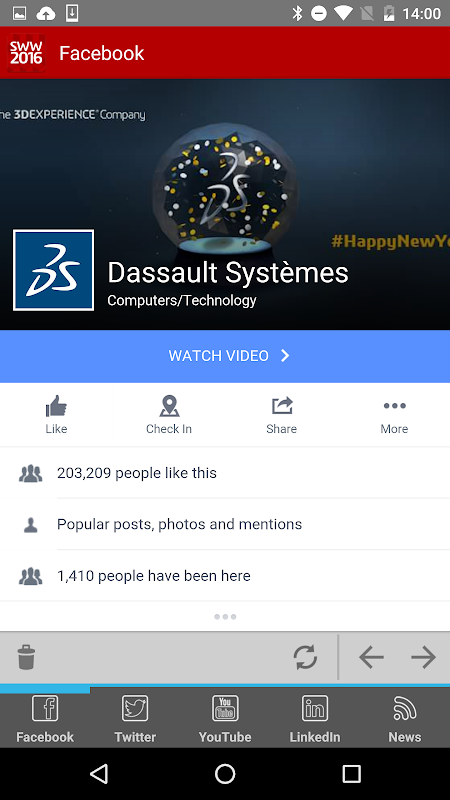Switch to the Twitter tab
The image size is (450, 800).
pos(135,719)
